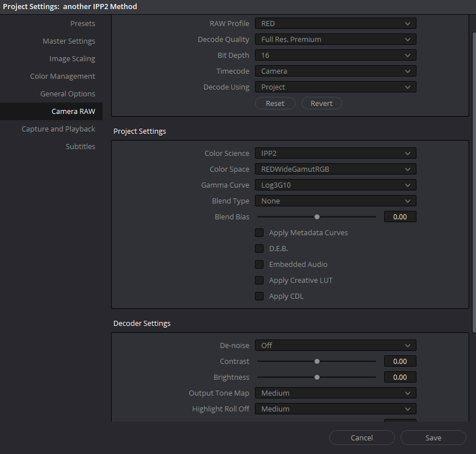Open the Timecode dropdown
476x454 pixels.
[335, 71]
